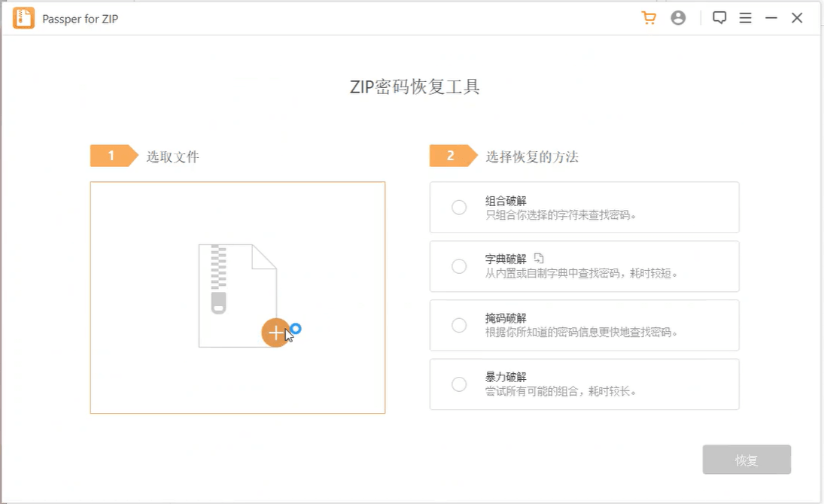Viewport: 824px width, 504px height.
Task: Click the 选取文件 step label
Action: coord(172,156)
